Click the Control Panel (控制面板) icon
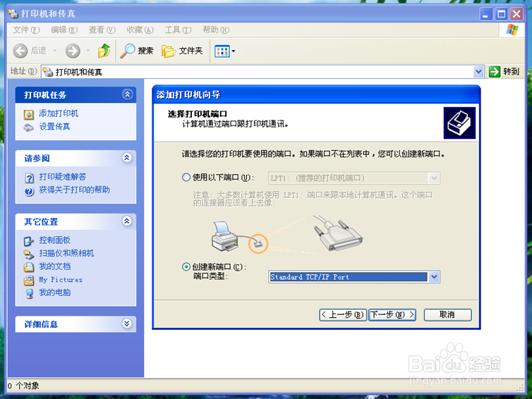532x399 pixels. (x=29, y=241)
